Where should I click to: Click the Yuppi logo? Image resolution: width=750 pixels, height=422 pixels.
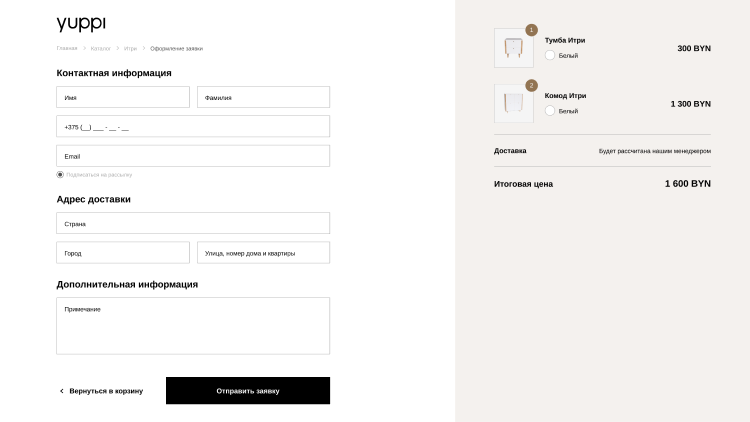coord(81,24)
